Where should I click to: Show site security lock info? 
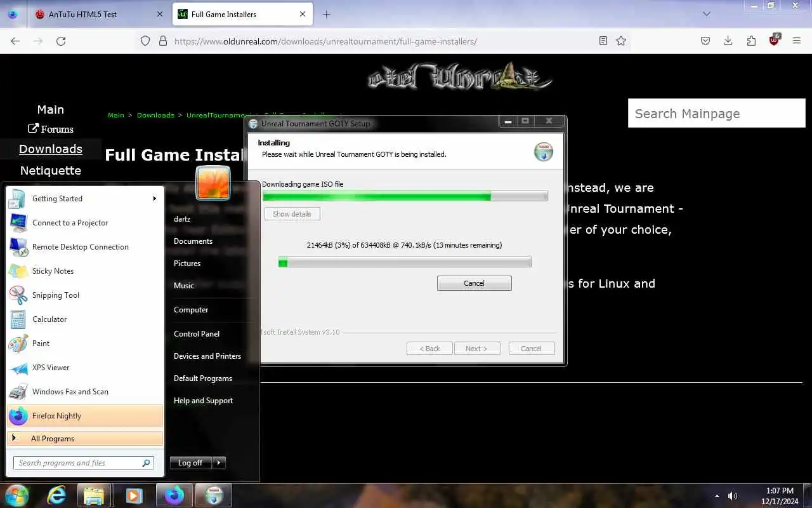click(x=163, y=41)
